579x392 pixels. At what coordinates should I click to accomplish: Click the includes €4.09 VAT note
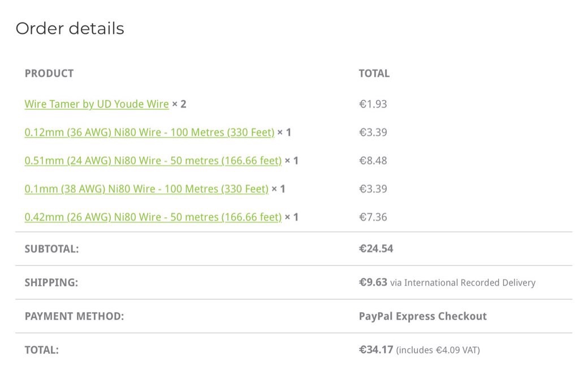(x=438, y=350)
